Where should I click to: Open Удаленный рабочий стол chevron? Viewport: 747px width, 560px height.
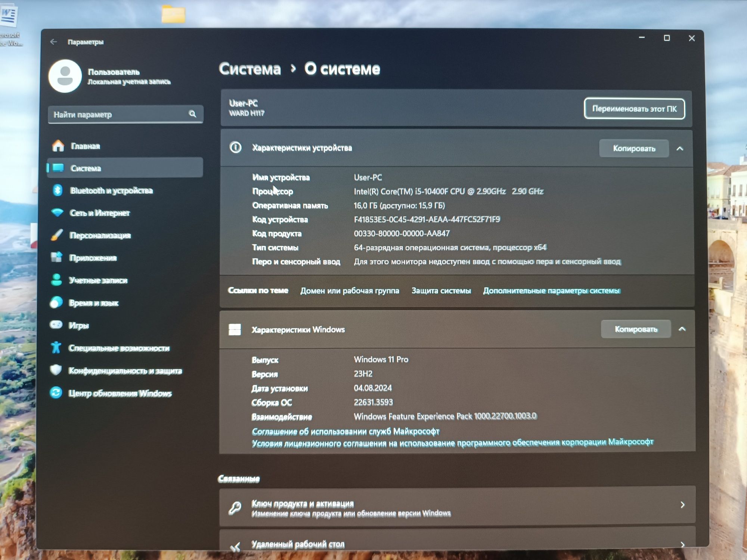click(682, 545)
